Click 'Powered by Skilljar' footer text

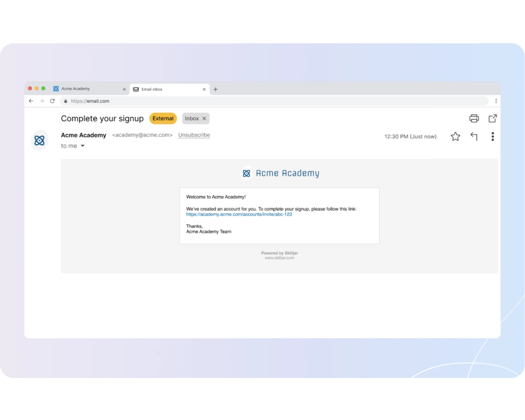279,253
